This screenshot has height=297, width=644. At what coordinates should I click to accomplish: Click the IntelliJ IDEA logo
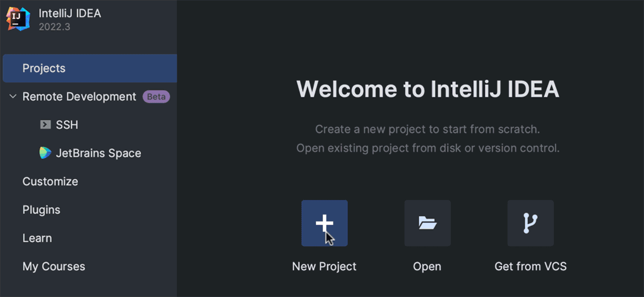pos(18,19)
